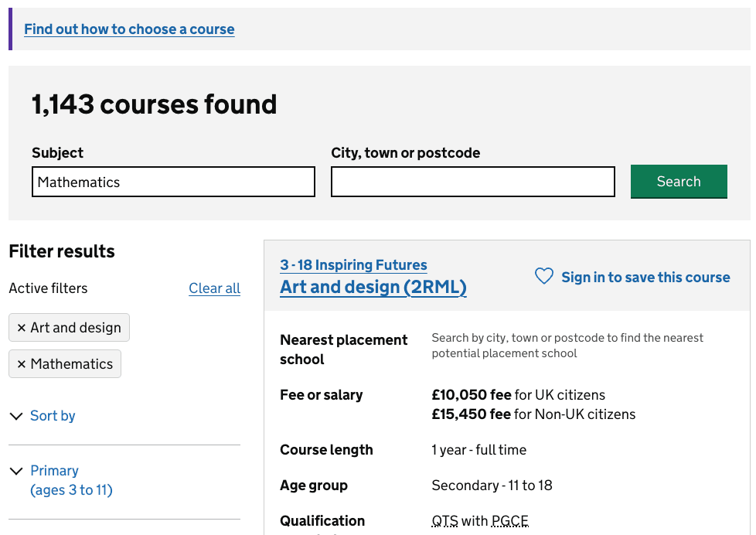Click the Subject input field containing Mathematics
Image resolution: width=756 pixels, height=535 pixels.
[174, 182]
